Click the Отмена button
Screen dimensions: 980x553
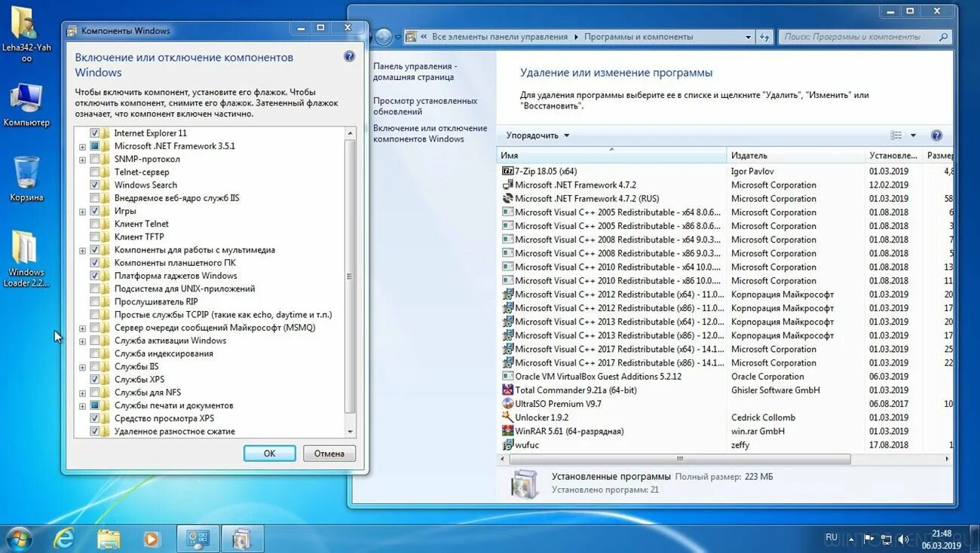point(329,454)
